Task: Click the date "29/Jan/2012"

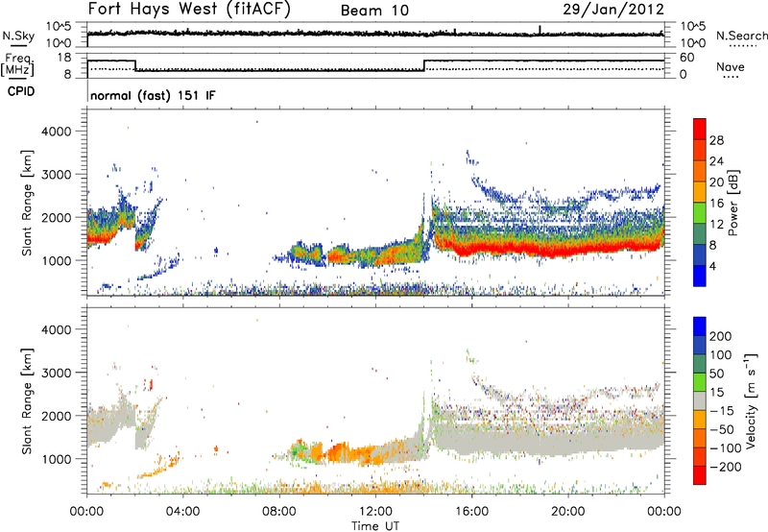Action: [613, 10]
